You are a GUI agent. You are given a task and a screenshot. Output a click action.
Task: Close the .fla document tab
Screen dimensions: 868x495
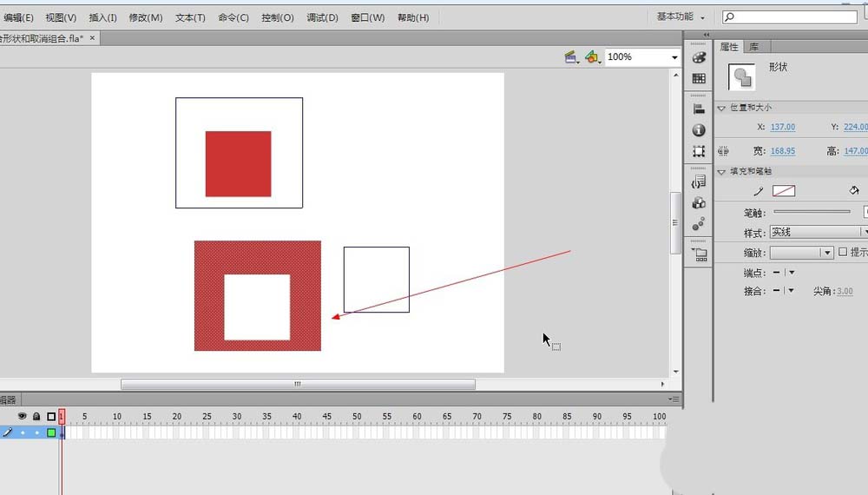coord(93,37)
